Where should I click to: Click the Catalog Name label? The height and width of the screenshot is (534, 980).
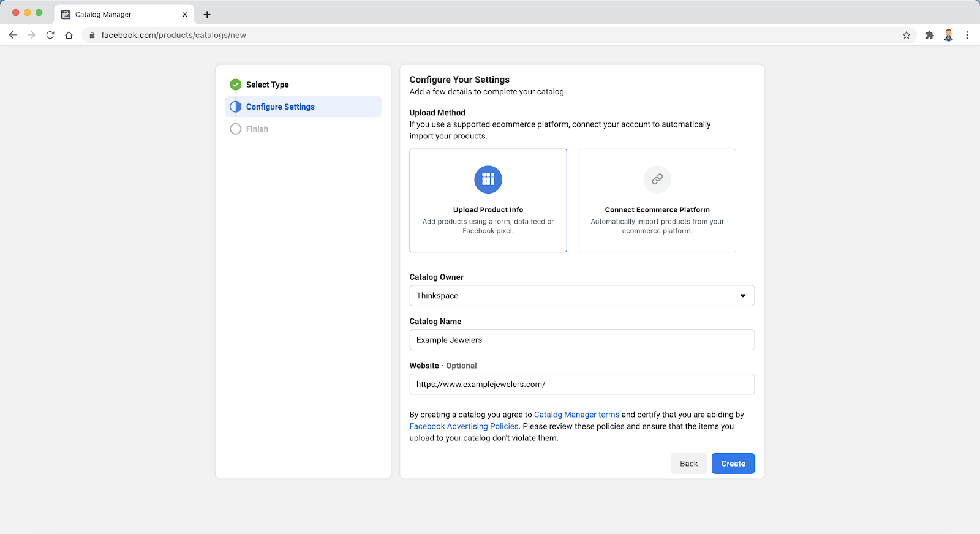(435, 321)
